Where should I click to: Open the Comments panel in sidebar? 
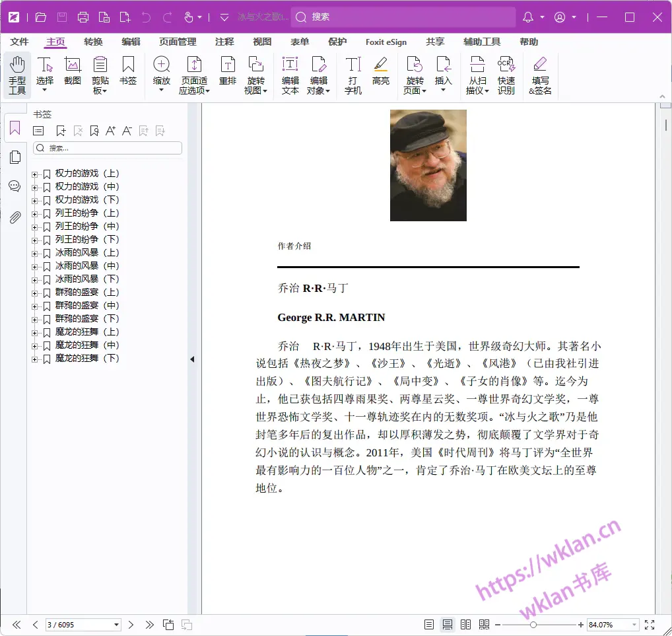pos(15,186)
